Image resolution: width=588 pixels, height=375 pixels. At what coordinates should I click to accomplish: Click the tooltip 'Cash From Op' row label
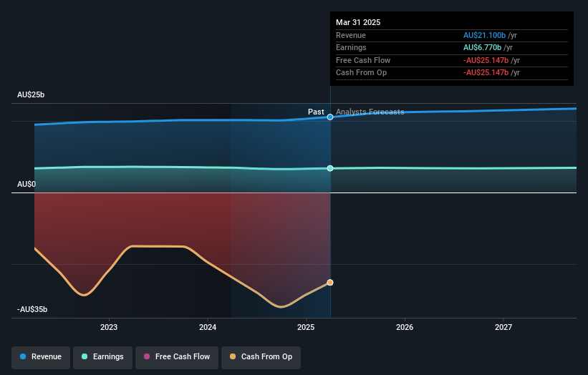tap(361, 73)
